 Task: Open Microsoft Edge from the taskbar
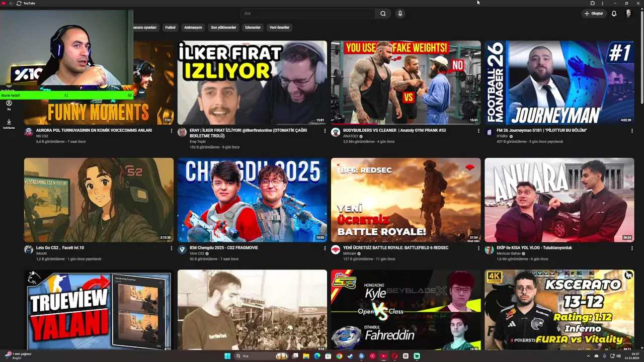pyautogui.click(x=317, y=356)
